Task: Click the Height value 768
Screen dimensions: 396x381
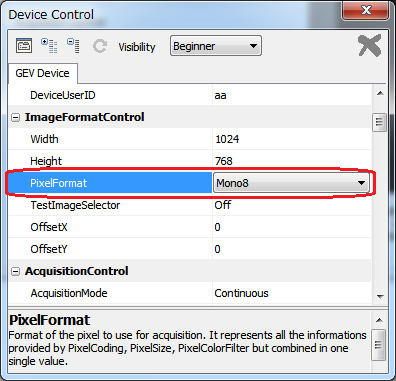Action: [x=224, y=161]
